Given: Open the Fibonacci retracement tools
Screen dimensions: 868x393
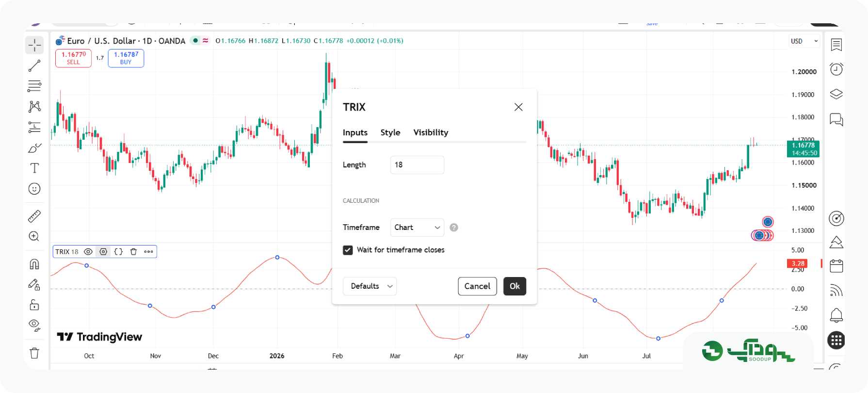Looking at the screenshot, I should pyautogui.click(x=34, y=86).
